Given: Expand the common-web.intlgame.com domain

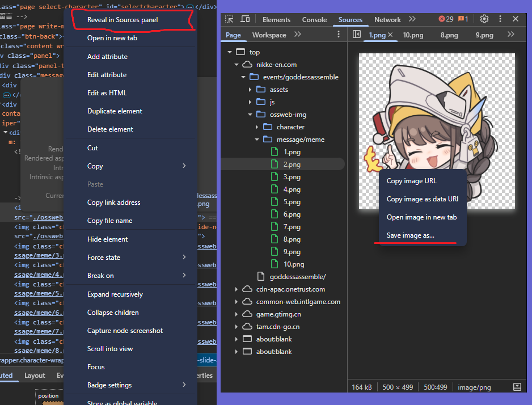Looking at the screenshot, I should pyautogui.click(x=237, y=302).
